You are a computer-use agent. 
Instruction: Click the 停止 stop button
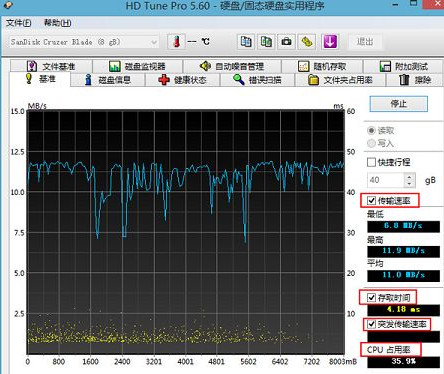click(399, 104)
